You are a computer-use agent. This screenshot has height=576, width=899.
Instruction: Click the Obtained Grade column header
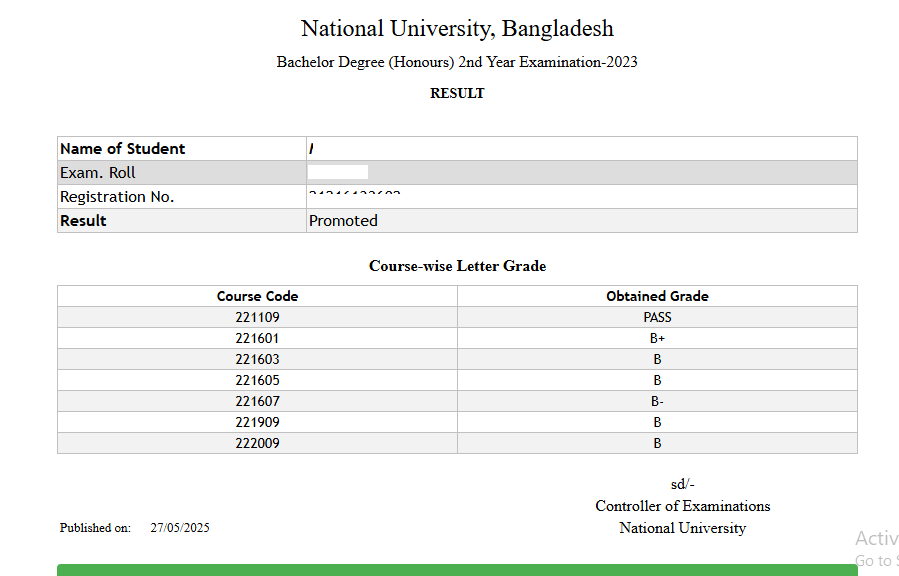click(x=657, y=296)
